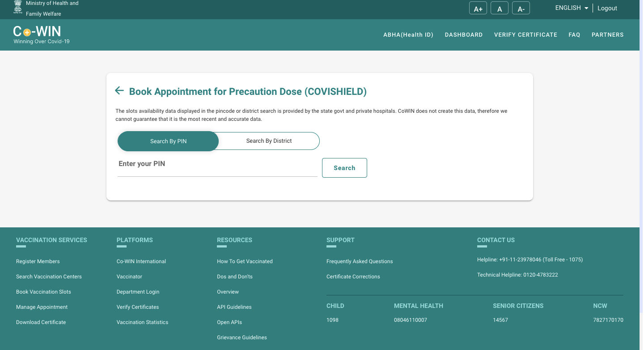Click Logout

click(x=607, y=8)
